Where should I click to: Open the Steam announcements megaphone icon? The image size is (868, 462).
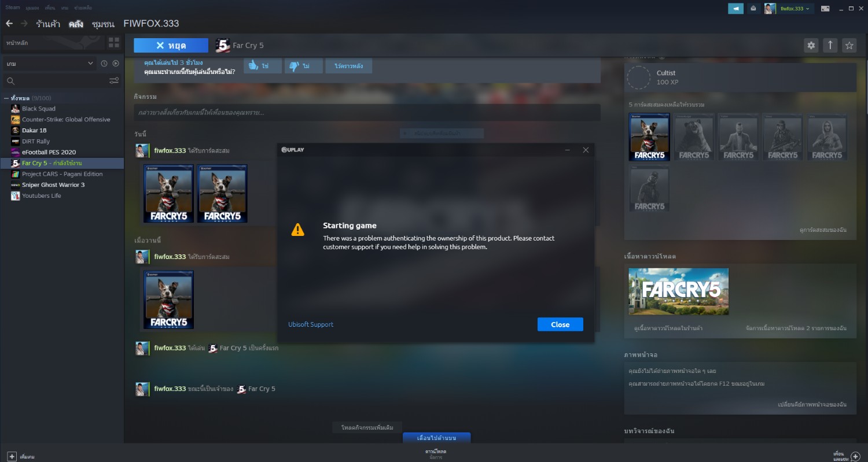(x=736, y=9)
